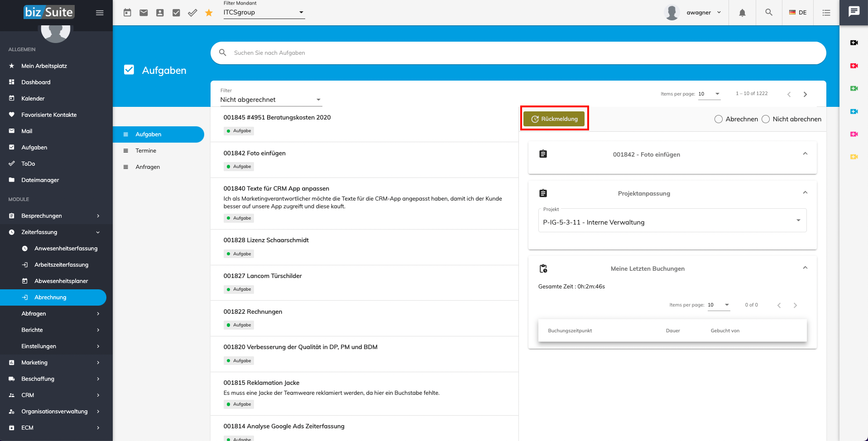The image size is (868, 441).
Task: Click the top-right search magnifier icon
Action: pos(769,13)
